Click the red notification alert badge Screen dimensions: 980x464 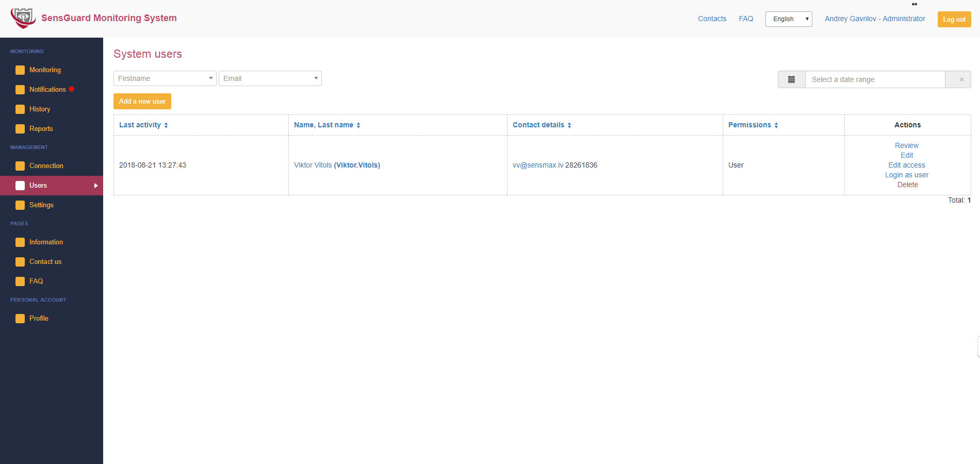(x=72, y=89)
